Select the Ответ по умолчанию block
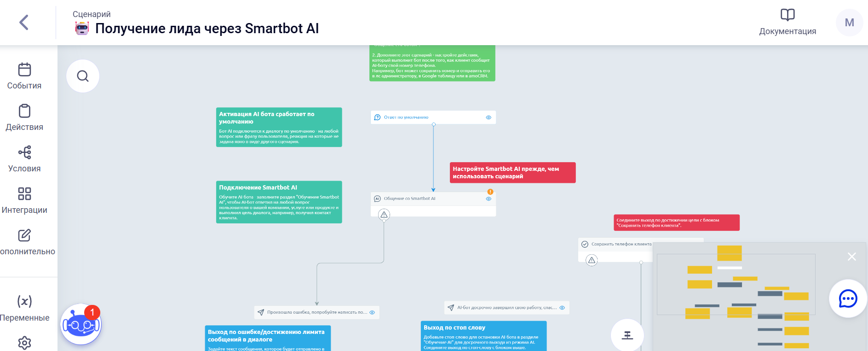The image size is (868, 351). point(433,117)
